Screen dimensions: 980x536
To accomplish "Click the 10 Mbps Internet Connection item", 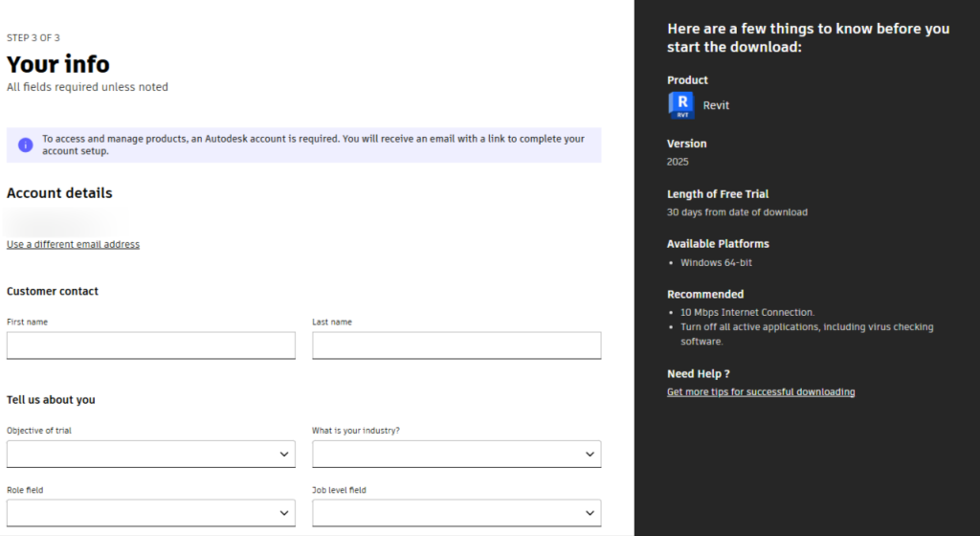I will click(747, 312).
